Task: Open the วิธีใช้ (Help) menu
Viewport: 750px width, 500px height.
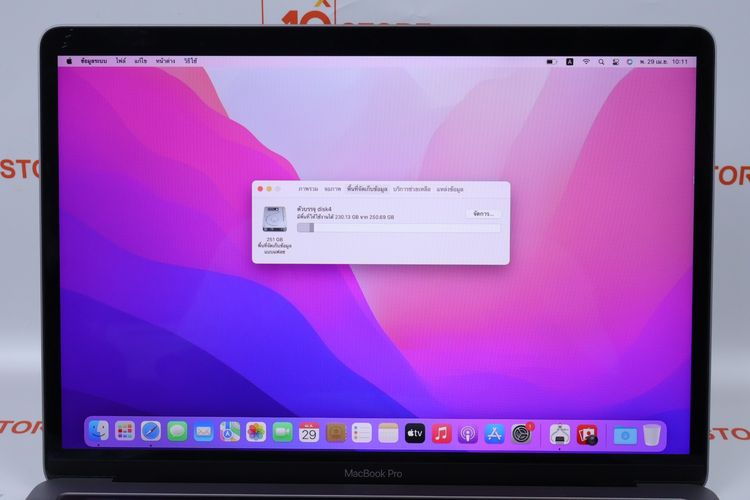Action: pyautogui.click(x=190, y=61)
